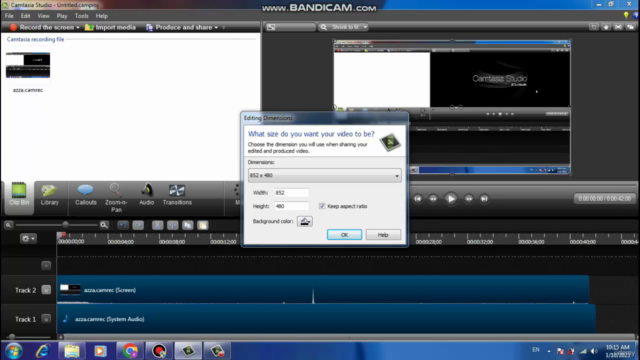640x360 pixels.
Task: Click the full screen icon in the preview toolbar
Action: pos(618,27)
